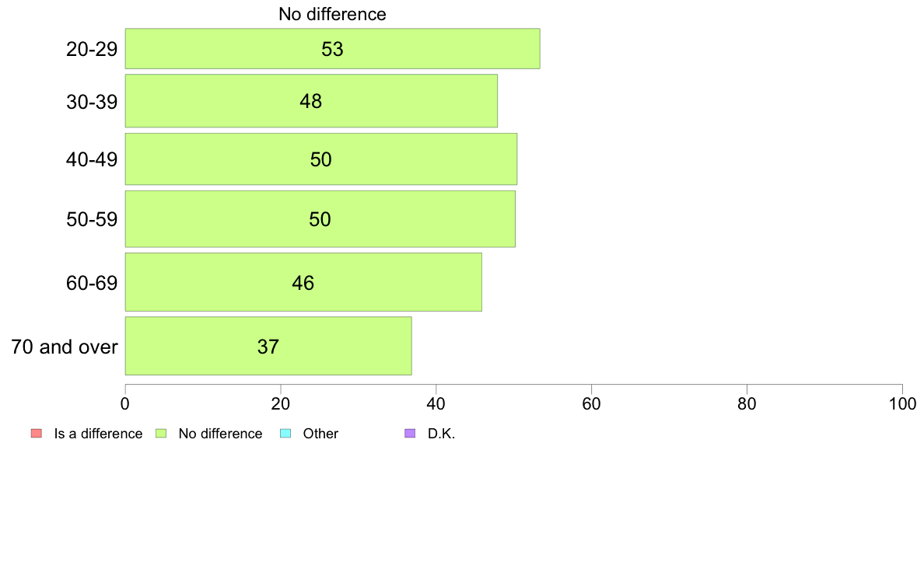Click the 'Other' legend text

(x=320, y=434)
